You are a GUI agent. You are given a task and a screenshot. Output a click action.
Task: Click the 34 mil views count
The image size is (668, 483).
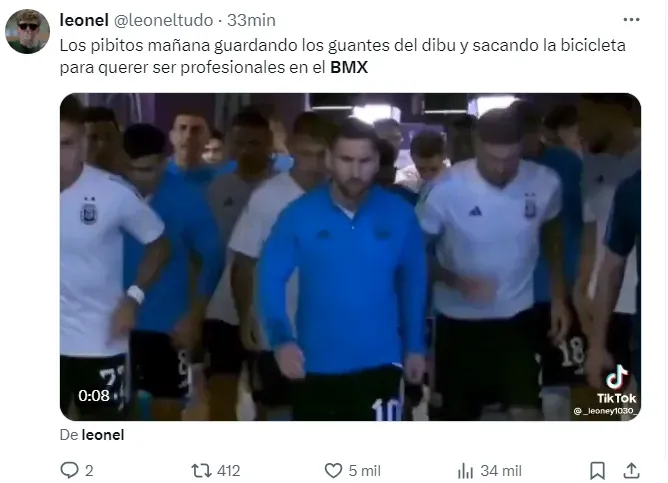click(x=501, y=471)
